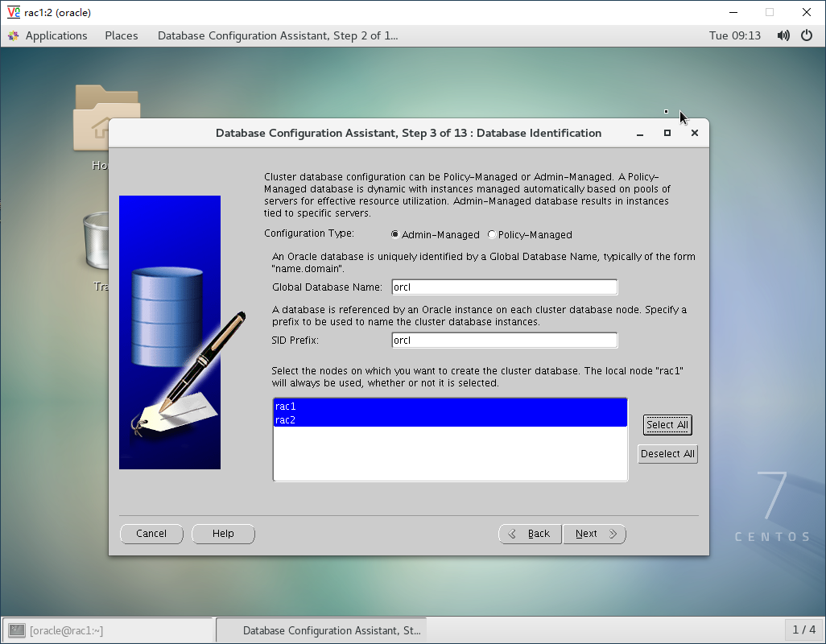Click the Applications activities icon
826x644 pixels.
click(13, 35)
